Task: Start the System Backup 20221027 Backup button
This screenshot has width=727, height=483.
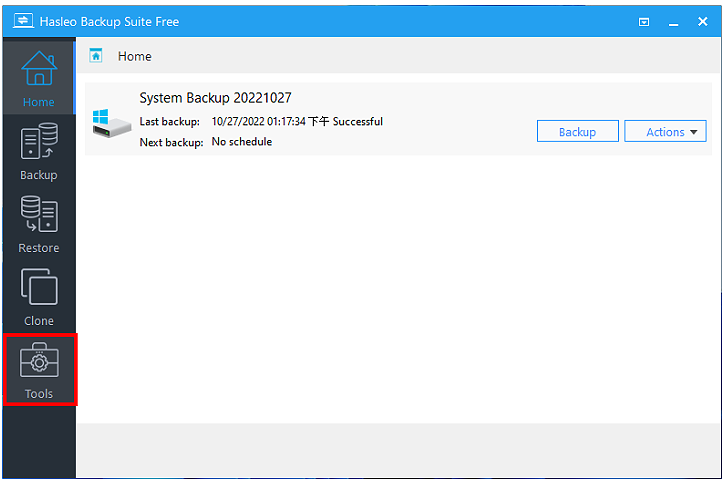Action: [x=577, y=132]
